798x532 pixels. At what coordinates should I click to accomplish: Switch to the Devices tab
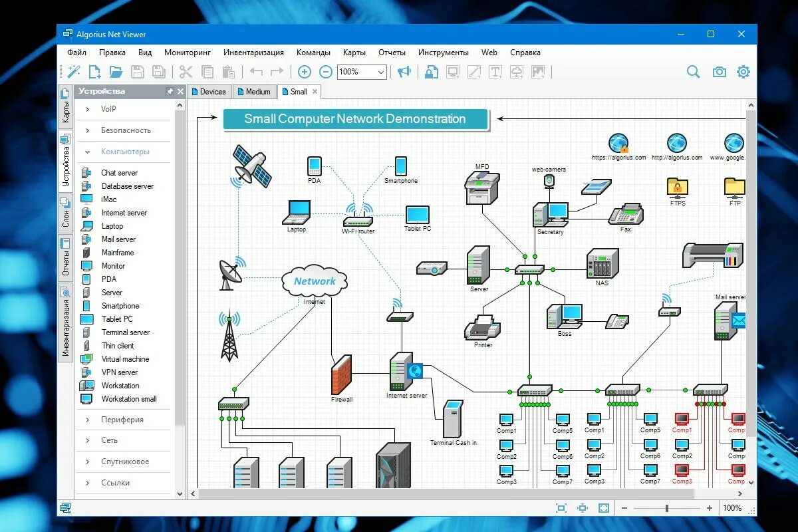[x=208, y=92]
